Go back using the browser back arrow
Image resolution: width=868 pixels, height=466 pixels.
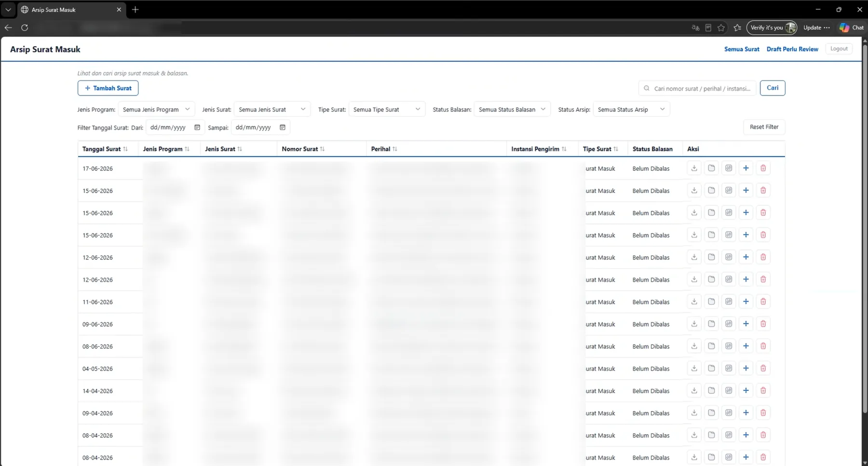pyautogui.click(x=8, y=27)
